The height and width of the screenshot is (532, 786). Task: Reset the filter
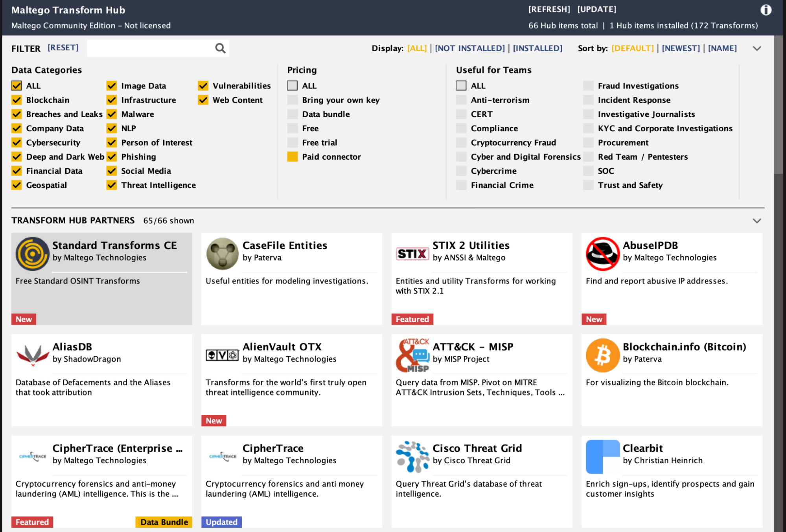pyautogui.click(x=63, y=48)
